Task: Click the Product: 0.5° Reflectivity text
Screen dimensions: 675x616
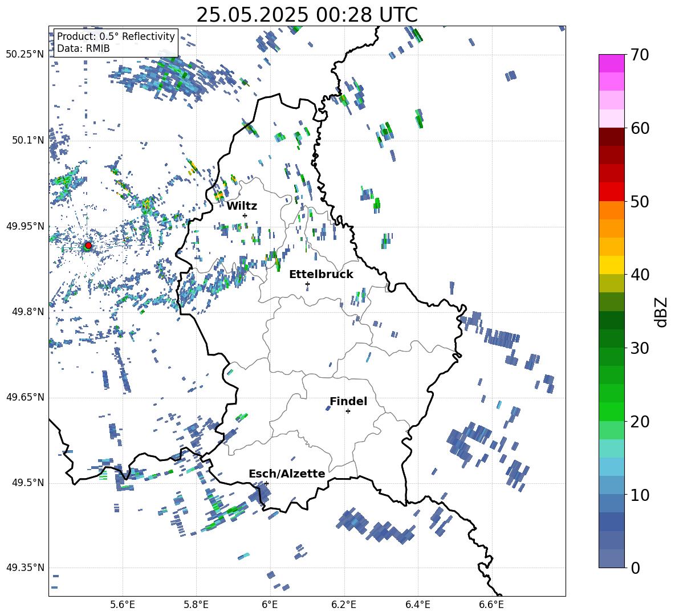Action: click(x=116, y=36)
